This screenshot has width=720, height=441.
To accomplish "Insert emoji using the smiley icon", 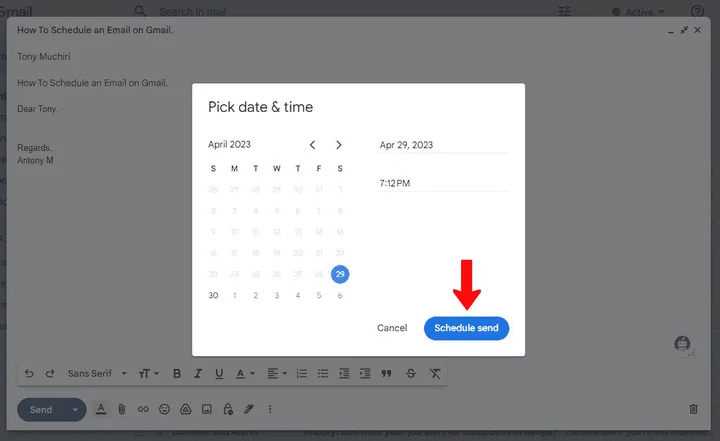I will point(164,409).
